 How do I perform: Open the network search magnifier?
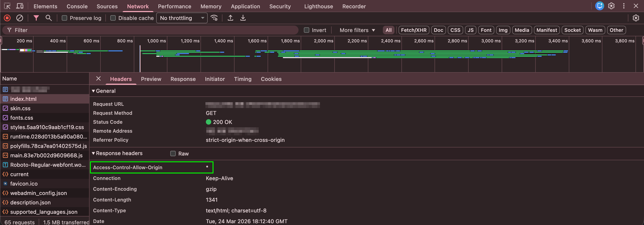tap(49, 18)
